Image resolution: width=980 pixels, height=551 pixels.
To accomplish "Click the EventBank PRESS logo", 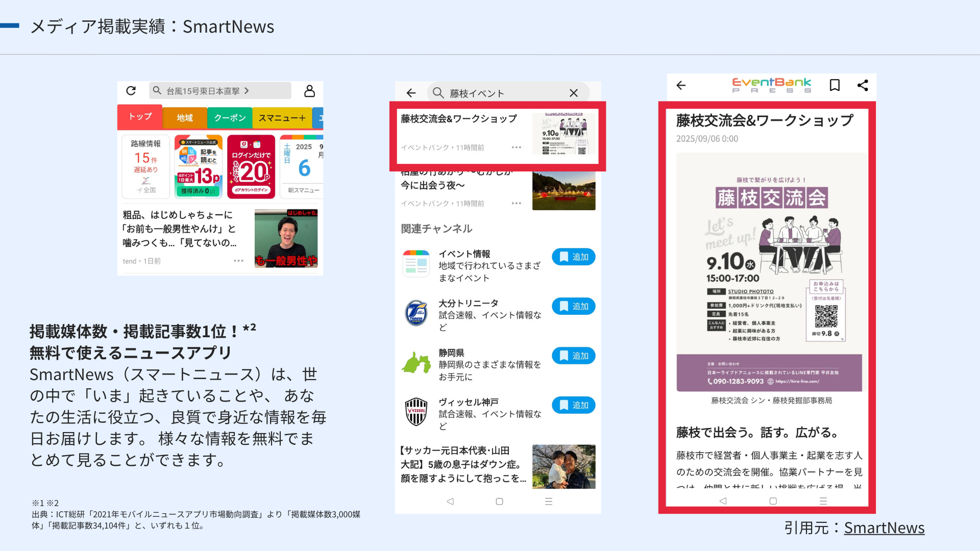I will click(x=771, y=85).
